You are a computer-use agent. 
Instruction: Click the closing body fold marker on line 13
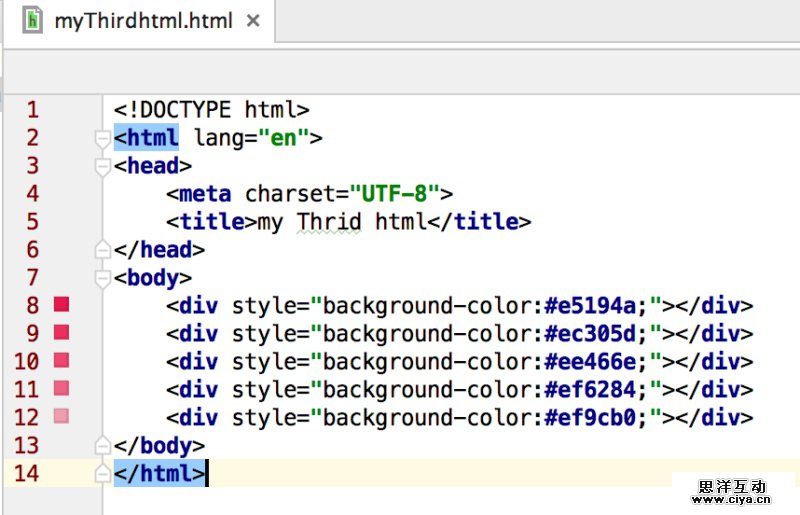101,445
